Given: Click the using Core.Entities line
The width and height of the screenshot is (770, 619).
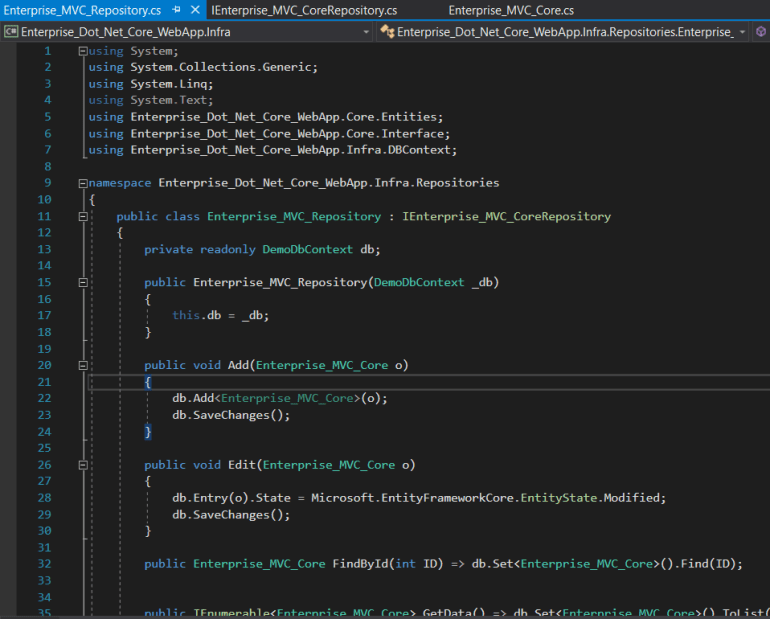Looking at the screenshot, I should point(266,117).
